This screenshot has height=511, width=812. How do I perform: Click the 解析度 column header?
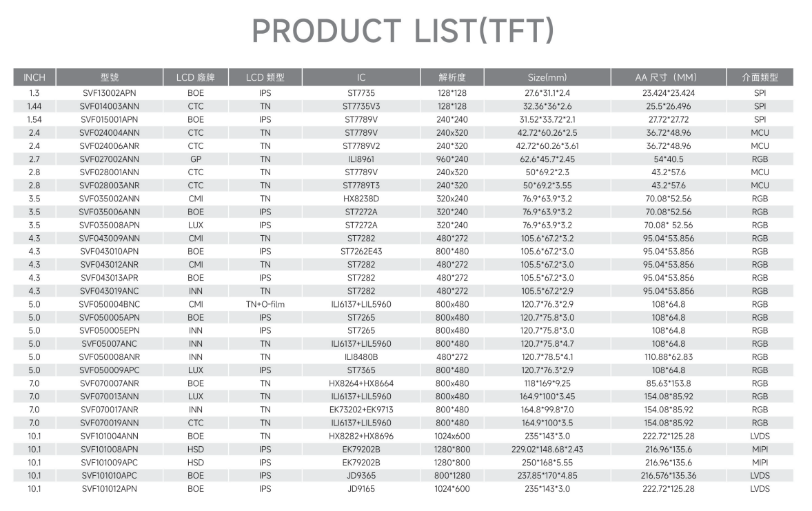pyautogui.click(x=452, y=77)
